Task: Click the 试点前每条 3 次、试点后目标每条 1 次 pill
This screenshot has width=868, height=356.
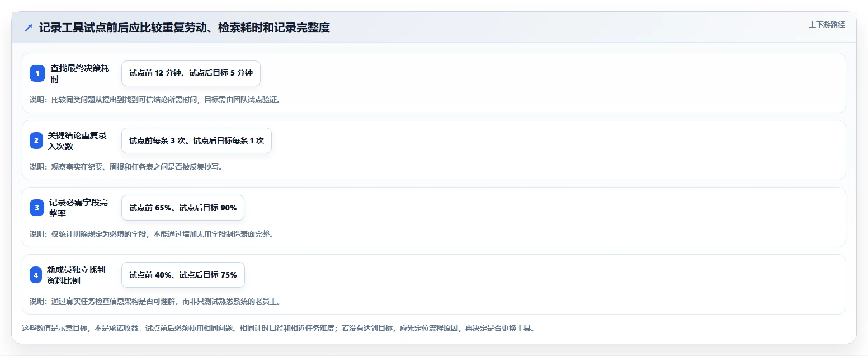Action: (196, 140)
